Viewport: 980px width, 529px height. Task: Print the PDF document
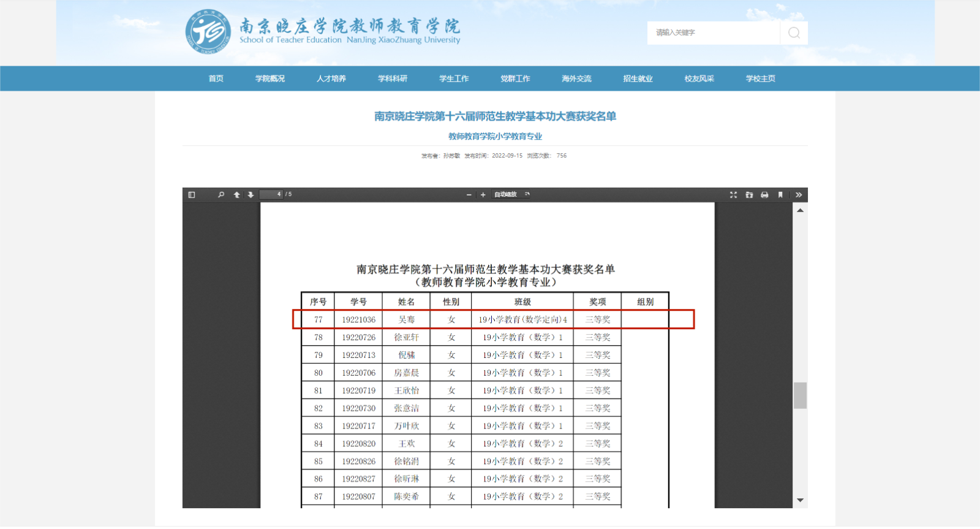(x=764, y=195)
